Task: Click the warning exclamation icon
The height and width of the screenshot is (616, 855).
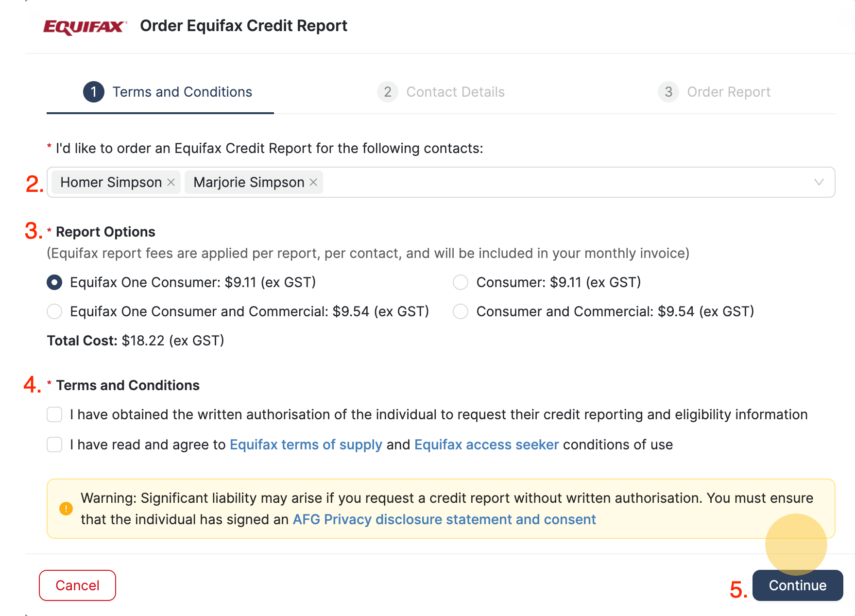Action: [65, 508]
